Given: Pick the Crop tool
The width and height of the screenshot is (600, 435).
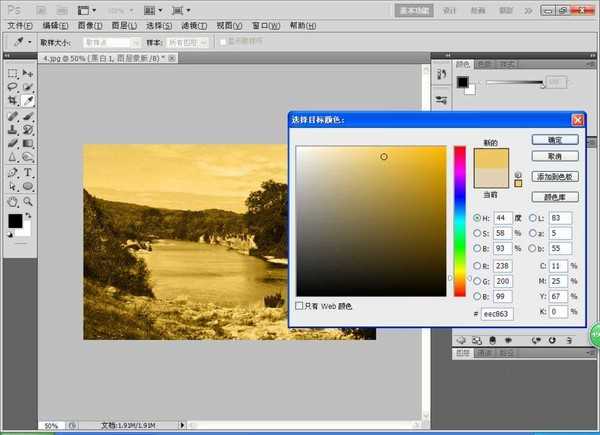Looking at the screenshot, I should (13, 101).
